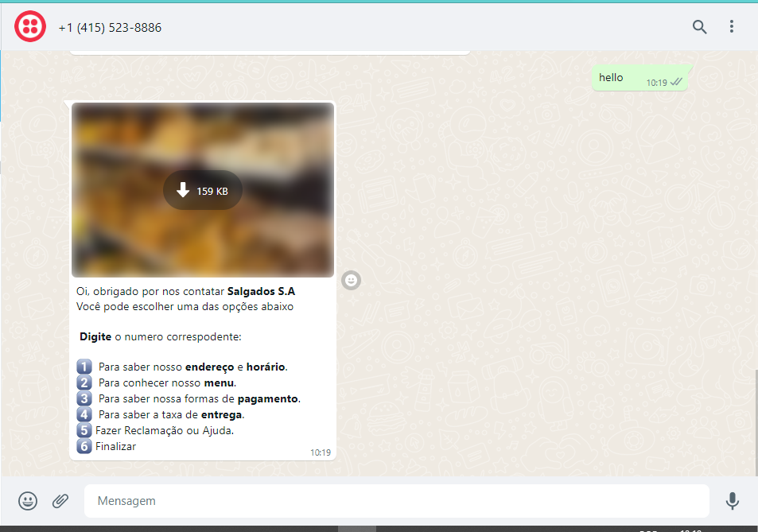The height and width of the screenshot is (532, 758).
Task: Click the double checkmark on the hello message
Action: pyautogui.click(x=676, y=83)
